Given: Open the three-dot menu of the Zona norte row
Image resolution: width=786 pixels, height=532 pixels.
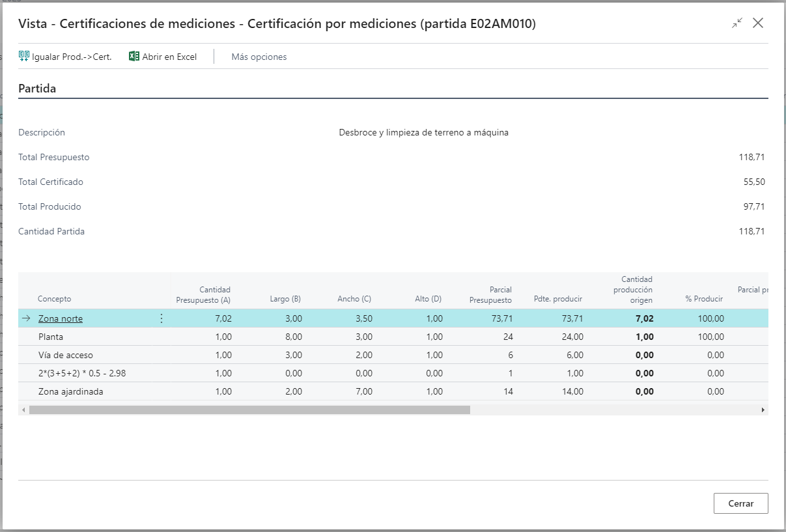Looking at the screenshot, I should [x=161, y=318].
